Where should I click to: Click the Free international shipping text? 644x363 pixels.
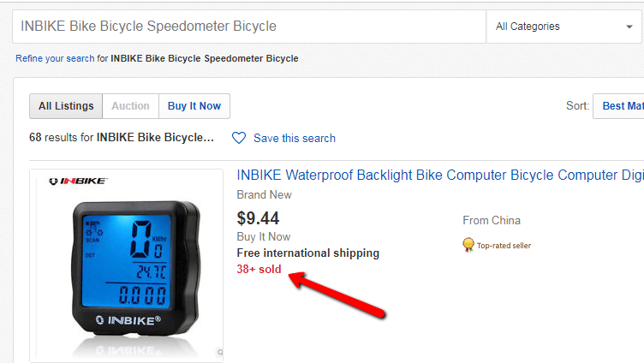pos(307,253)
